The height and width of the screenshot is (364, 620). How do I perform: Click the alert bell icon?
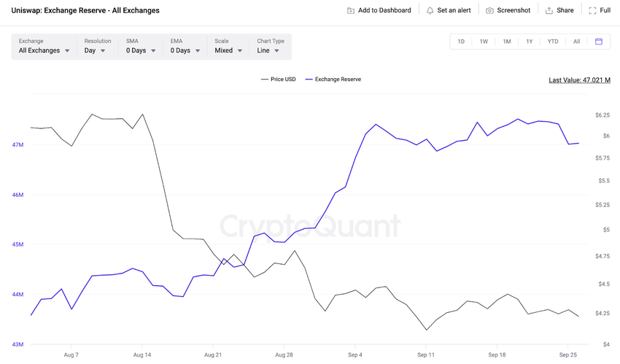coord(430,11)
